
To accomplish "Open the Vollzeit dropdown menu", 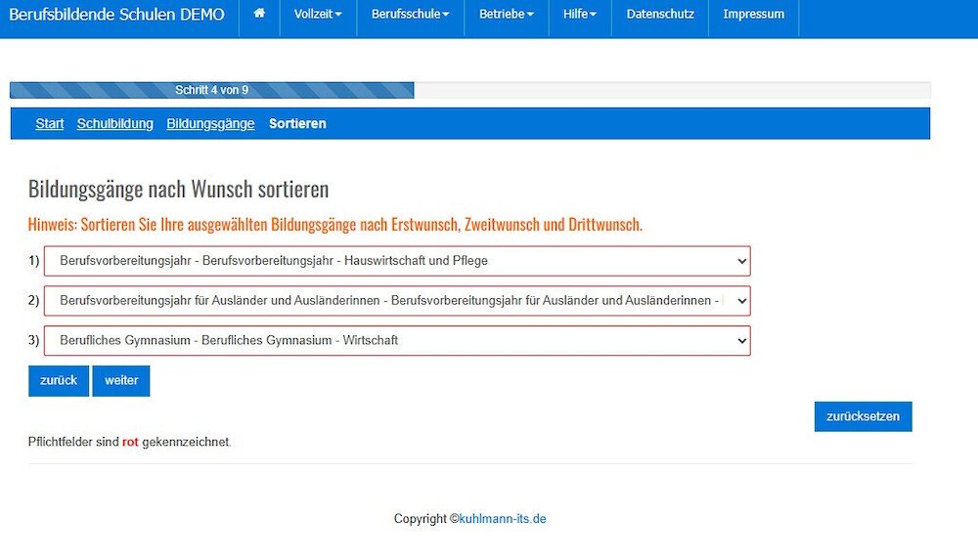I will tap(318, 15).
